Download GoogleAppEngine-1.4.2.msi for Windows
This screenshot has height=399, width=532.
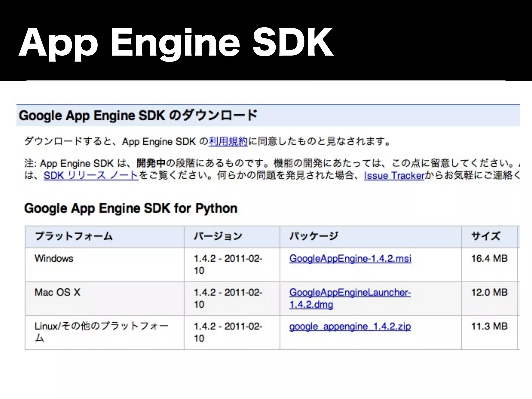coord(350,258)
